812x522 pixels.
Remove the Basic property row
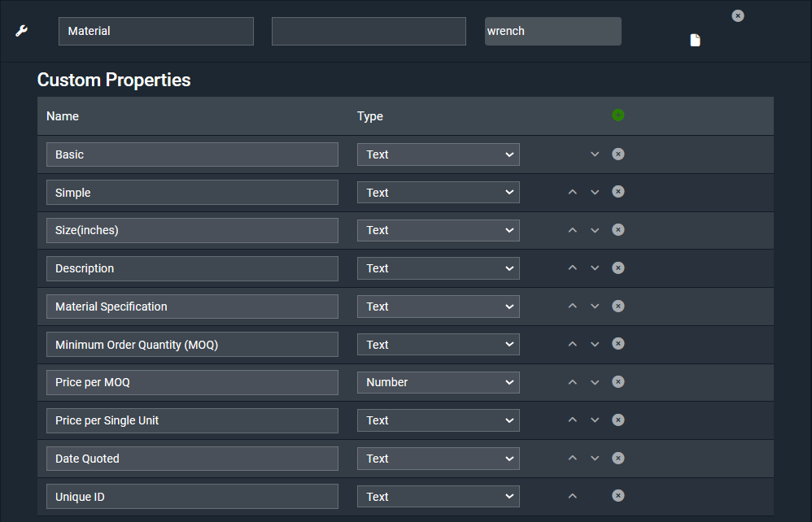(618, 154)
